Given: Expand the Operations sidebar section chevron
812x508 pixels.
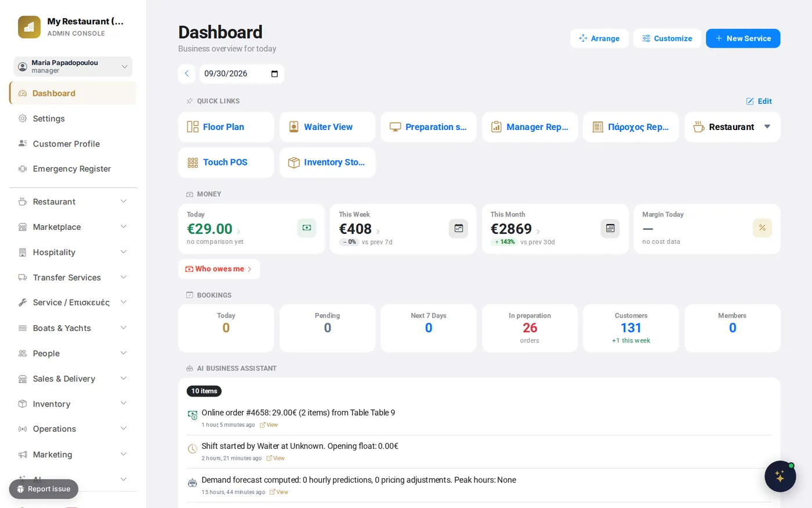Looking at the screenshot, I should pos(124,428).
